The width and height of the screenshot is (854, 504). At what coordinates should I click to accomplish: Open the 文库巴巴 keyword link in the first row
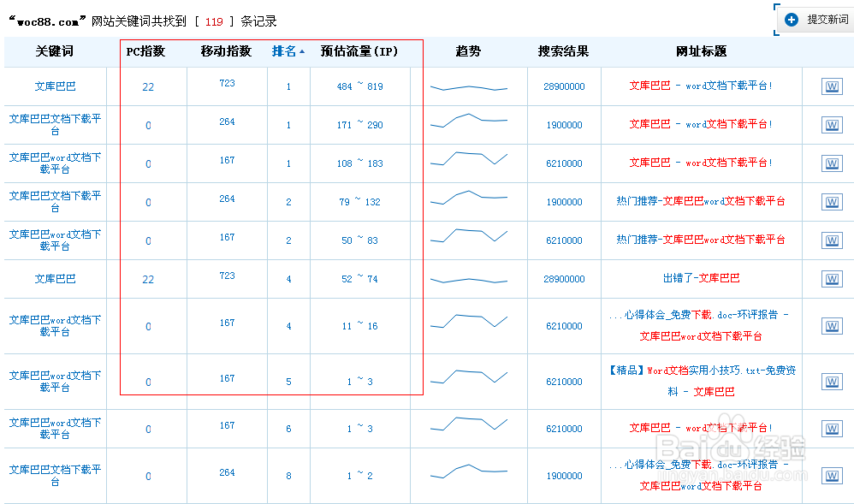pos(54,86)
